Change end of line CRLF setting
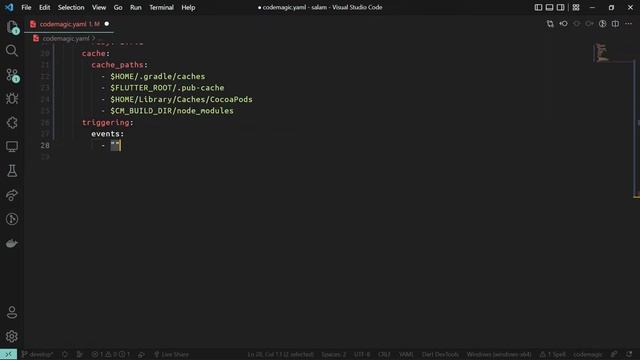 pos(384,354)
